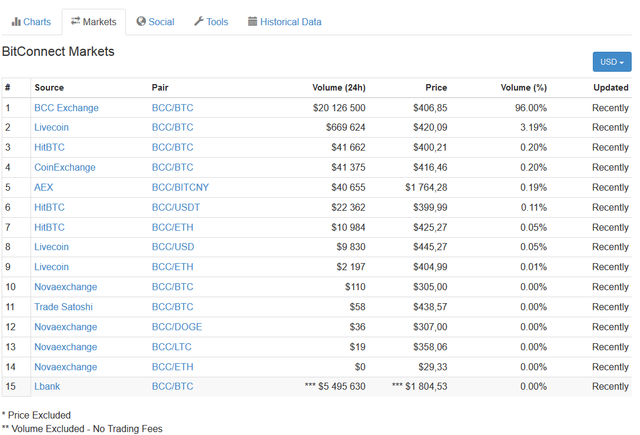The width and height of the screenshot is (640, 435).
Task: Click the Updated column header
Action: pos(611,88)
